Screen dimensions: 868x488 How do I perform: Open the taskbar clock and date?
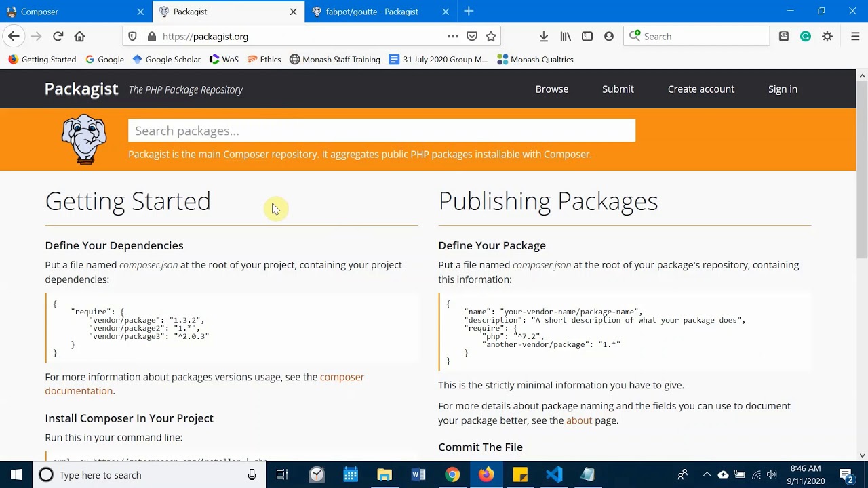pos(806,474)
